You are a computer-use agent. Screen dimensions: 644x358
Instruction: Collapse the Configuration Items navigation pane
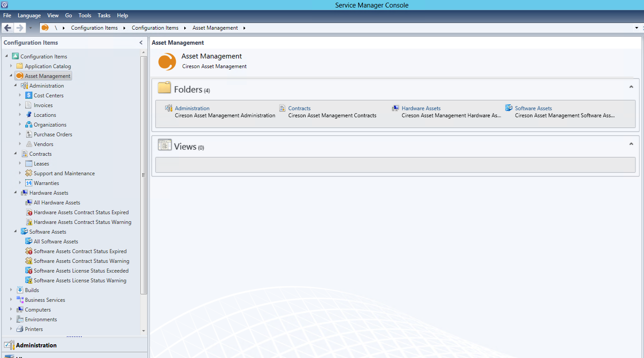coord(141,42)
